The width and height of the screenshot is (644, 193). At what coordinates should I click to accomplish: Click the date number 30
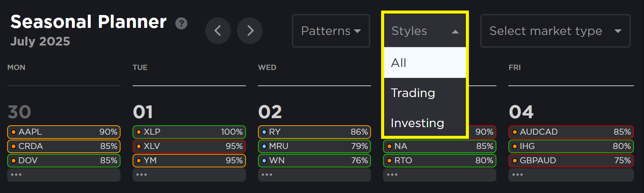point(20,112)
